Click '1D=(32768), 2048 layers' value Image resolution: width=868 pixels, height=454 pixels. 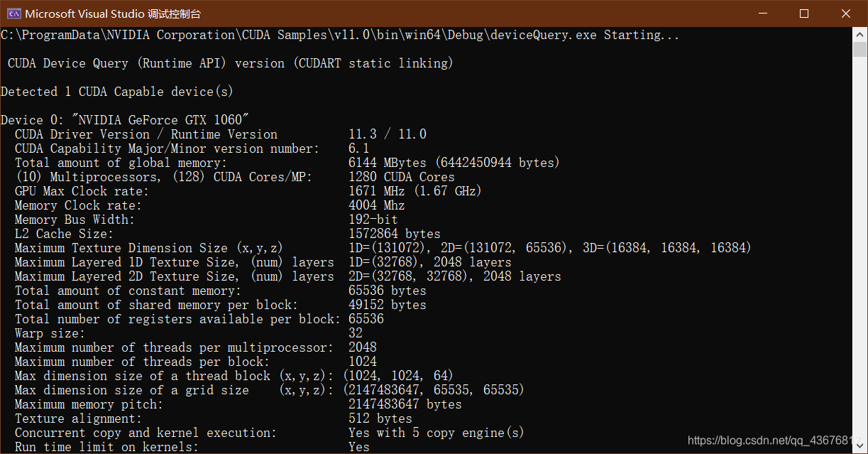(430, 262)
